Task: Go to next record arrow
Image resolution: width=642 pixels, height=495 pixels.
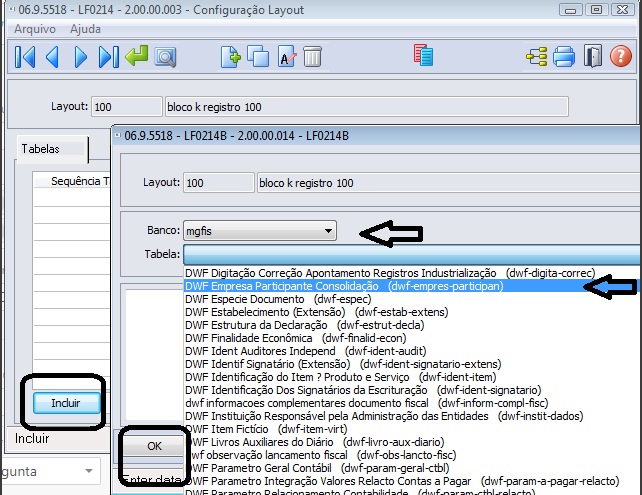Action: (81, 57)
